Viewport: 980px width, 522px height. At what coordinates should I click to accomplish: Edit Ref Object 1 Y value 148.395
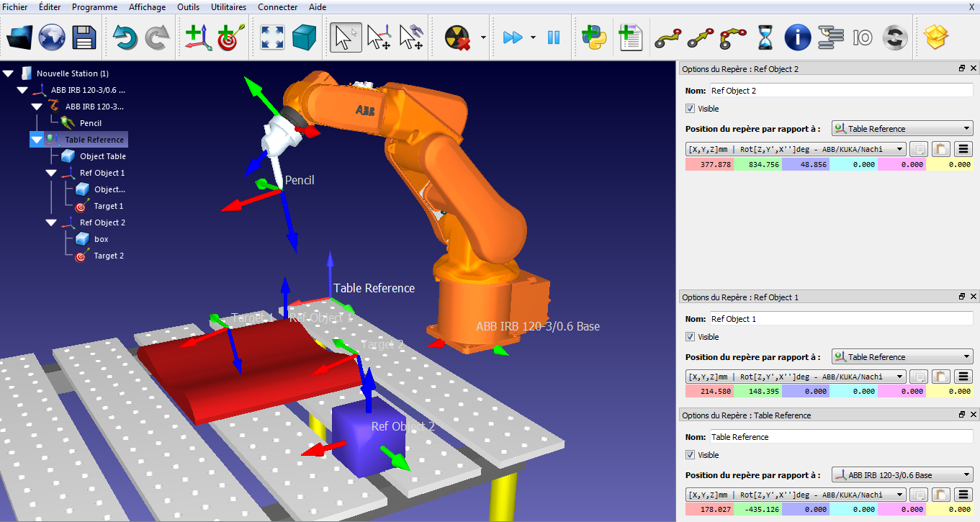758,391
